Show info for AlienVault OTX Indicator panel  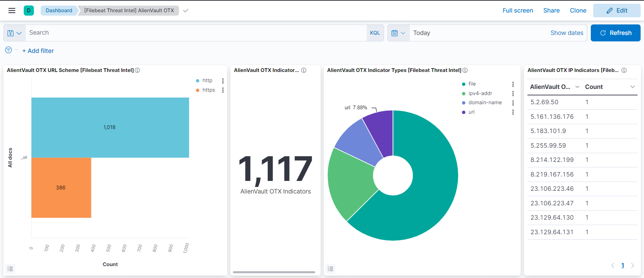coord(304,70)
